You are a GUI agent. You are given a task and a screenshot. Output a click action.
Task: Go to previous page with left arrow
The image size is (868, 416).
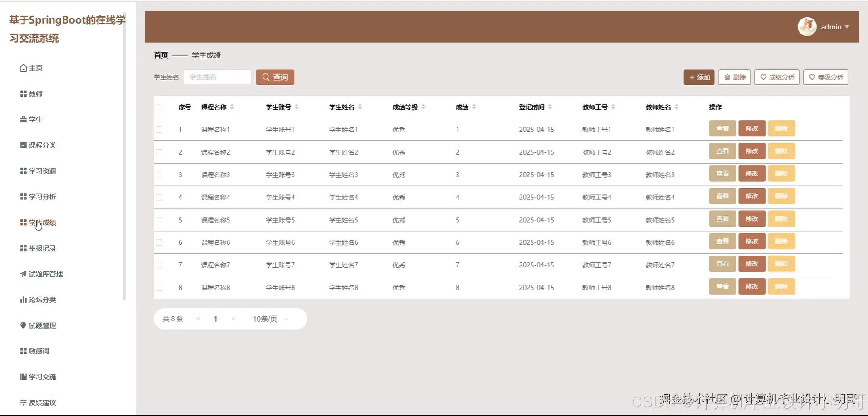pyautogui.click(x=198, y=319)
